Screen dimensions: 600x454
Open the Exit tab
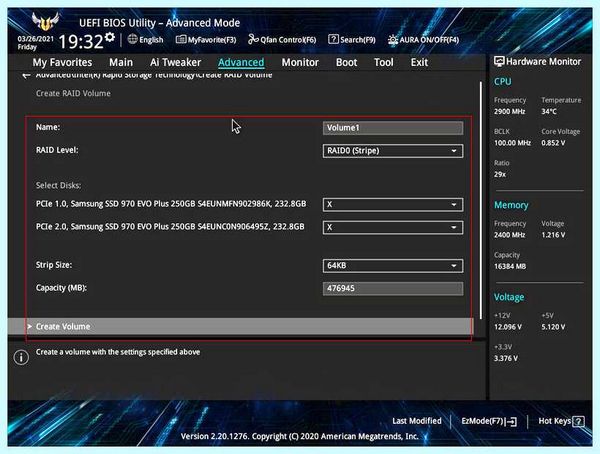coord(419,62)
